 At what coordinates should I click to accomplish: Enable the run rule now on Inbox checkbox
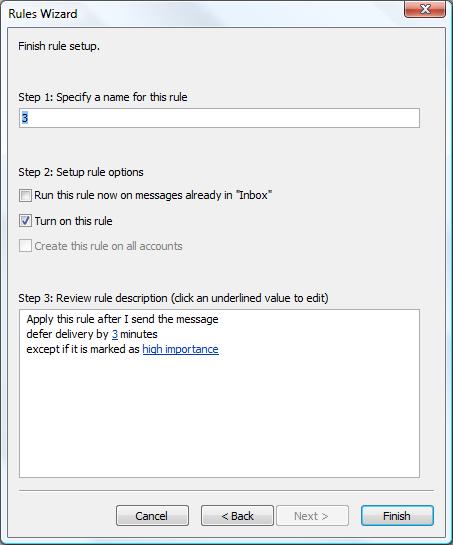[x=25, y=195]
